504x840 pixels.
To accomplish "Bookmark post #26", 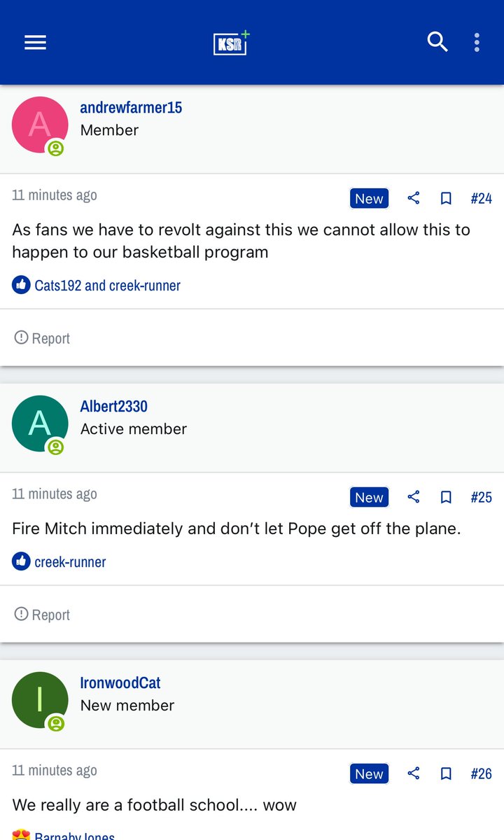I will pyautogui.click(x=446, y=774).
